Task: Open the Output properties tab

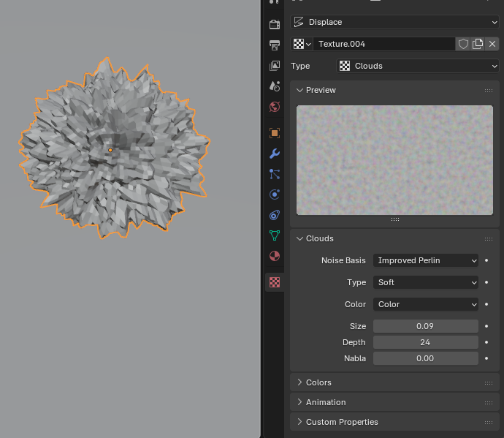Action: (x=275, y=45)
